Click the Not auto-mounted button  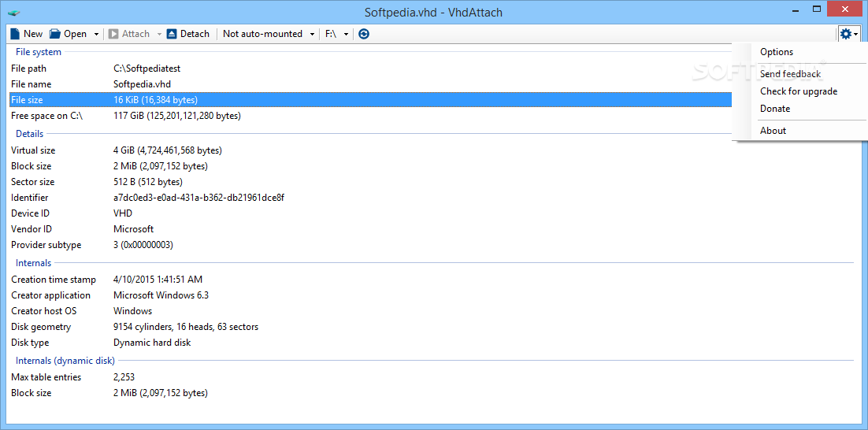coord(262,34)
